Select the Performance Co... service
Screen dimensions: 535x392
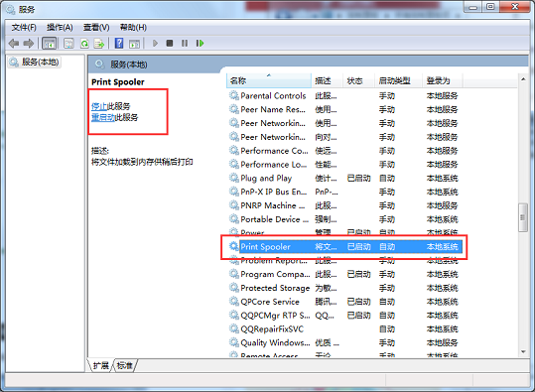[344, 151]
